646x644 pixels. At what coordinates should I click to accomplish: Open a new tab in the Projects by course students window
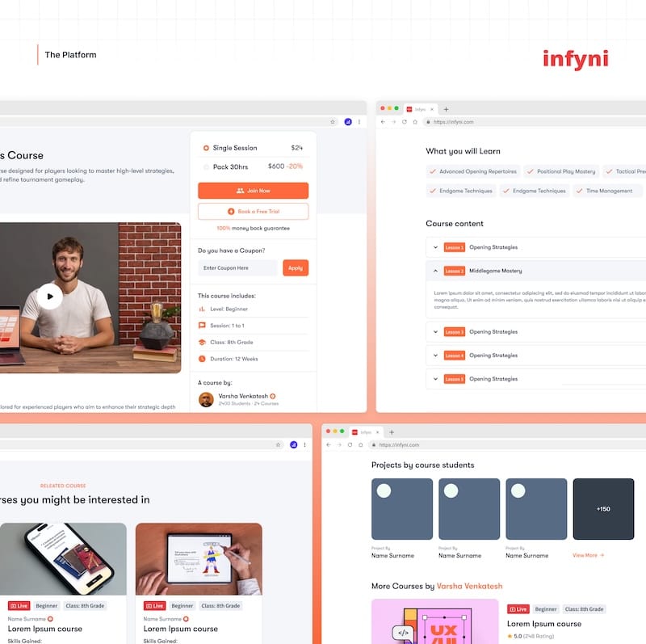point(392,432)
